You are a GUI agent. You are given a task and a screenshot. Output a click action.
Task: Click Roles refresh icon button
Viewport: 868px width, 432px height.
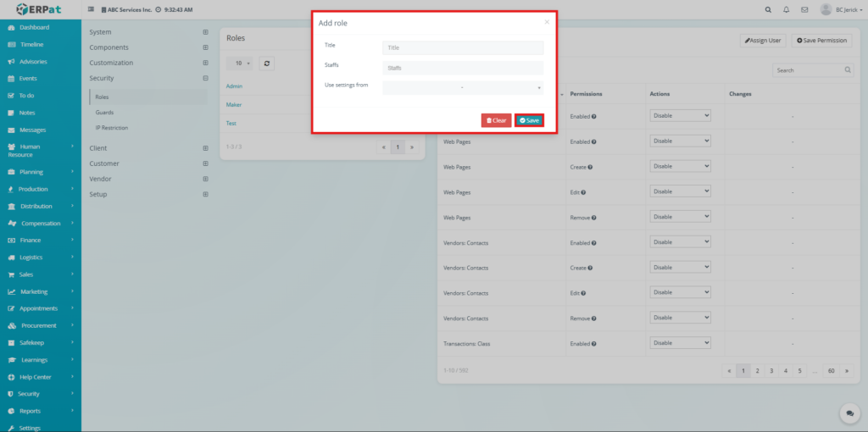tap(267, 64)
